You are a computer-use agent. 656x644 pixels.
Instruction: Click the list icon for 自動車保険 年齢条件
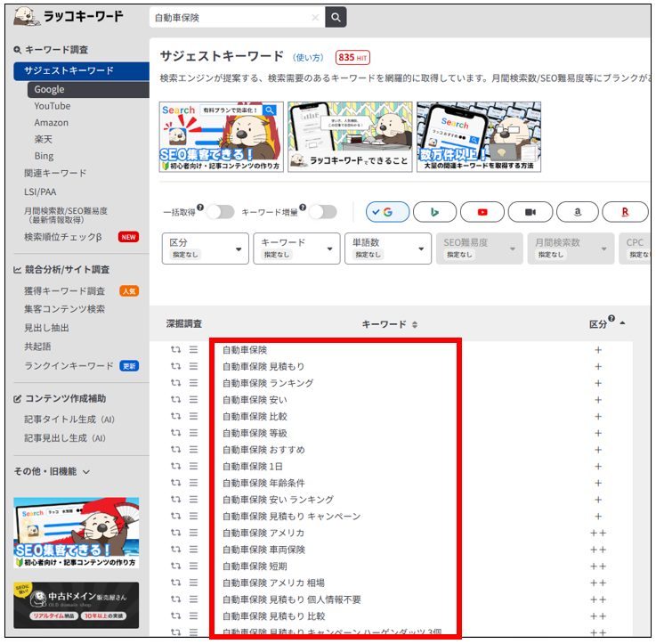pyautogui.click(x=193, y=483)
